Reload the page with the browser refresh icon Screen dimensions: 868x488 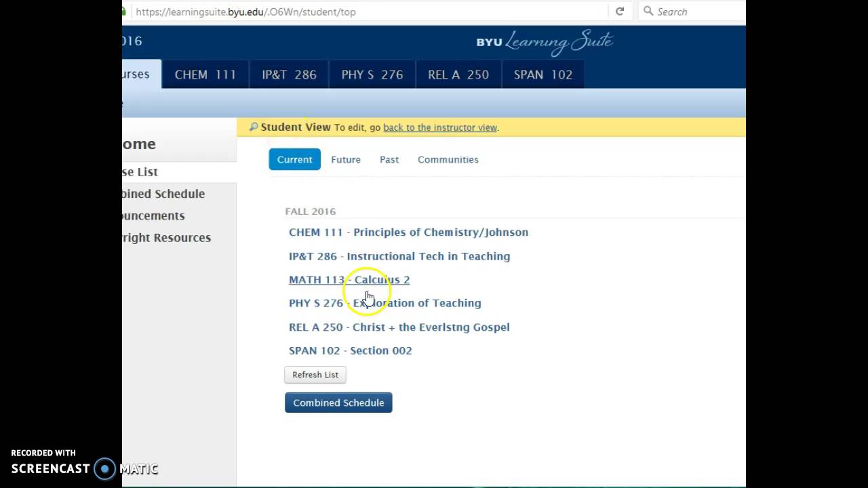point(620,12)
